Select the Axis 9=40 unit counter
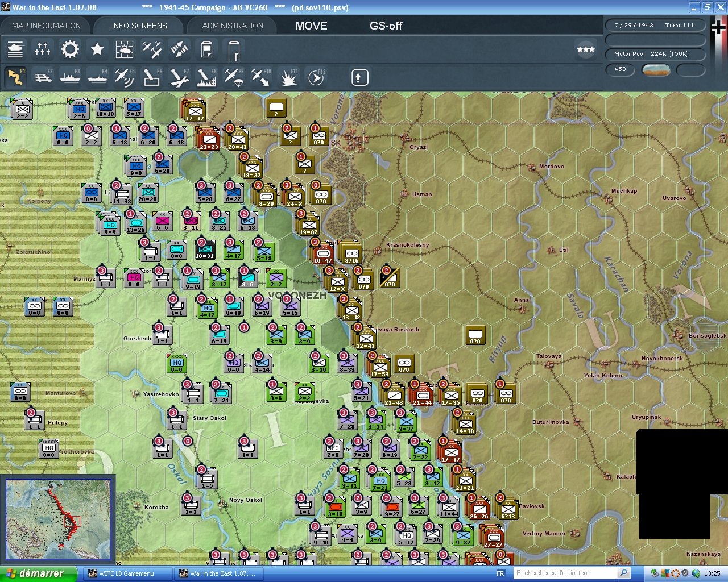728x582 pixels. coord(321,536)
